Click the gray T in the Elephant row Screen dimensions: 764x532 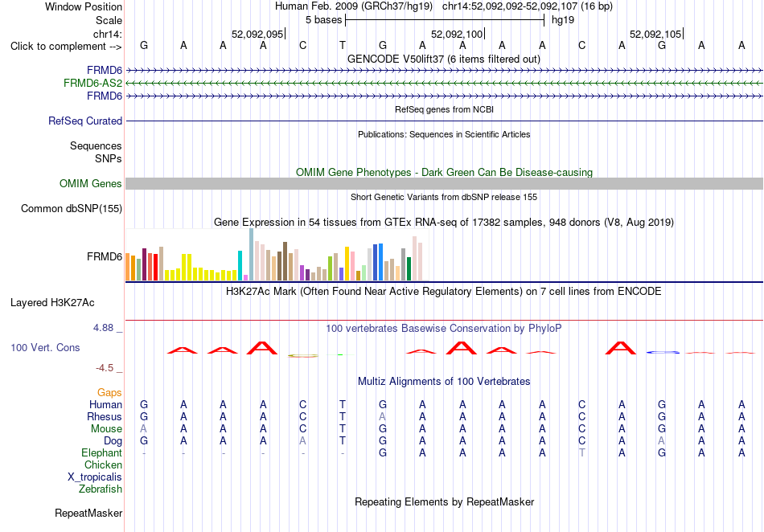pyautogui.click(x=581, y=452)
